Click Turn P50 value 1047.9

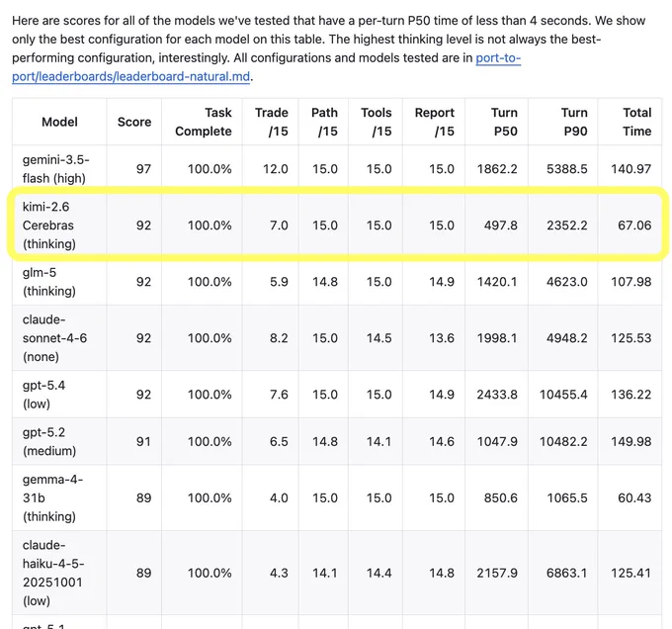(x=497, y=442)
